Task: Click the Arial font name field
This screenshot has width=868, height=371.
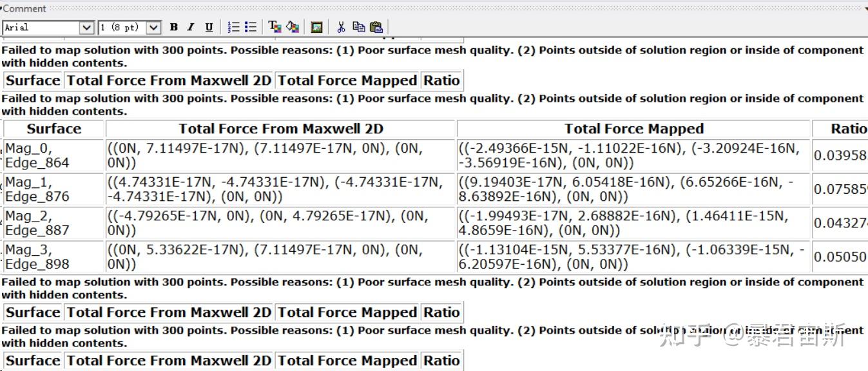Action: [x=41, y=28]
